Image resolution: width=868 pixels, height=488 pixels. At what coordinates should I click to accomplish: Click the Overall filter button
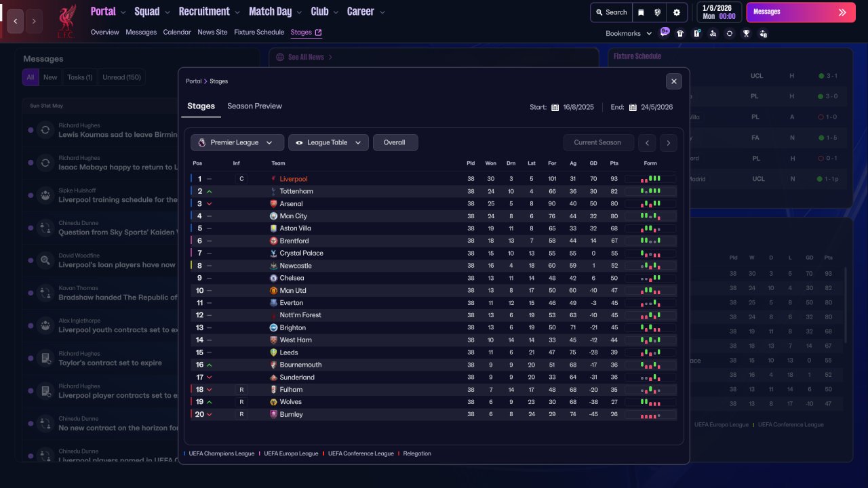[395, 142]
